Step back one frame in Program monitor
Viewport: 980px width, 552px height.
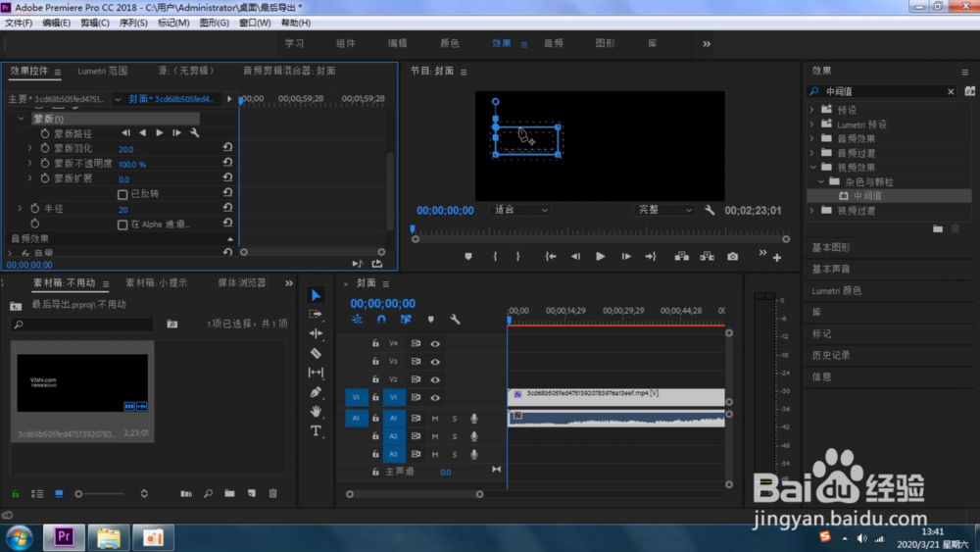(575, 256)
